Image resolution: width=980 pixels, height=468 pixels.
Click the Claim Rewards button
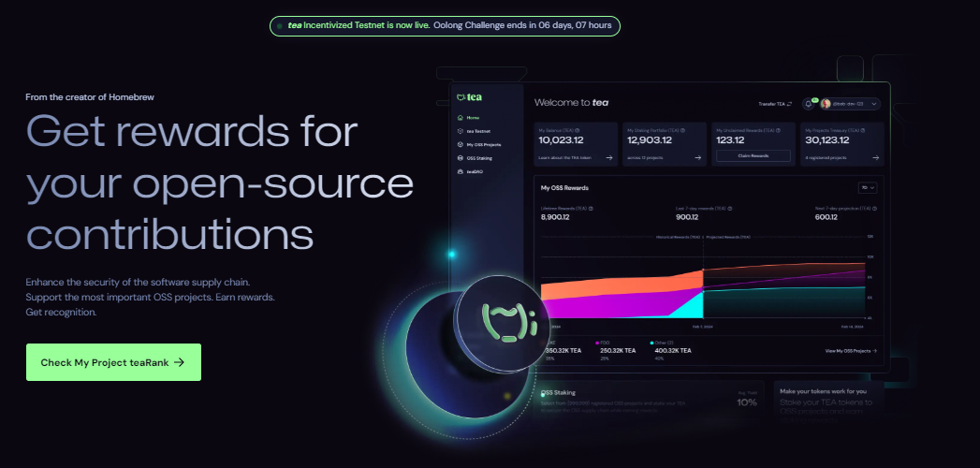click(753, 155)
